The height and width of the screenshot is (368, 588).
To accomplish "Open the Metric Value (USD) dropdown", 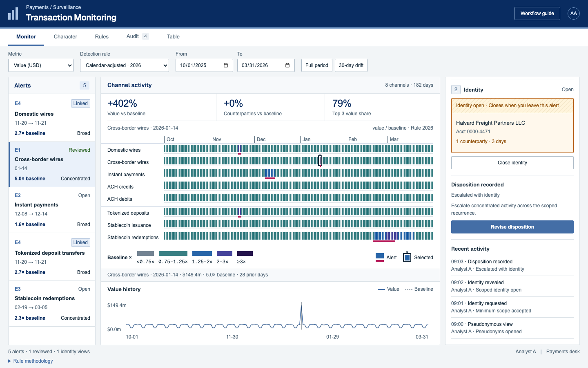I will (x=41, y=65).
